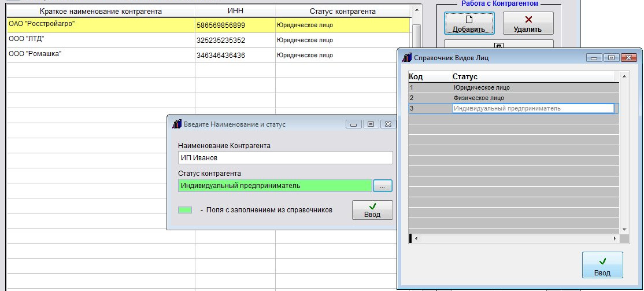Click the Удалить button

(x=528, y=23)
